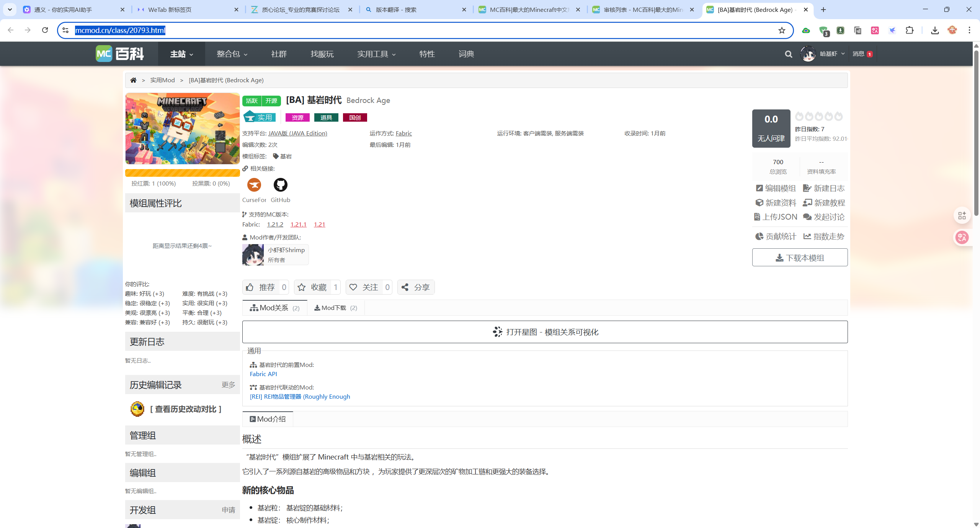Image resolution: width=980 pixels, height=528 pixels.
Task: Click the CurseForge link icon
Action: [254, 185]
